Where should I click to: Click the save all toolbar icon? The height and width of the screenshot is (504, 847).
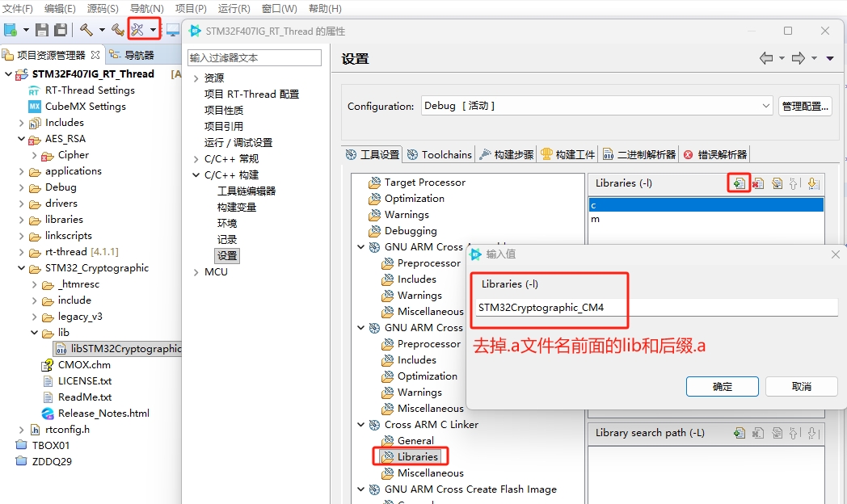[x=61, y=30]
